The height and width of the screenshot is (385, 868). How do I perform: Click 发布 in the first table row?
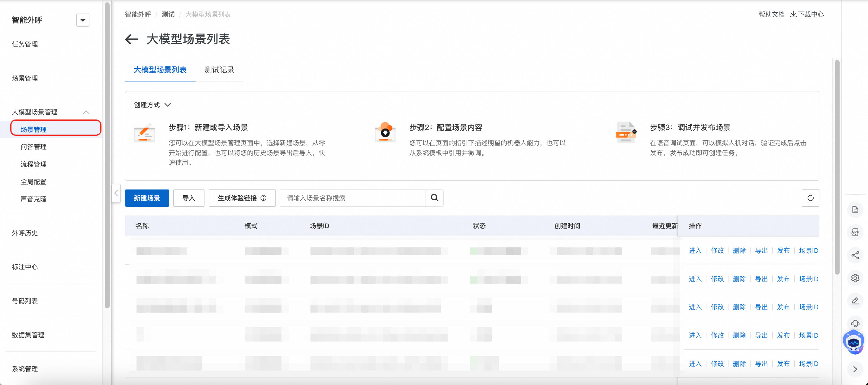[x=783, y=251]
